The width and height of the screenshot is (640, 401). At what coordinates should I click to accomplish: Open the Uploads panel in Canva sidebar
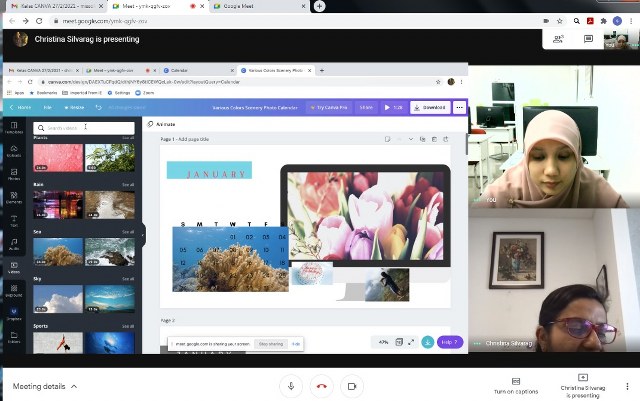point(14,151)
